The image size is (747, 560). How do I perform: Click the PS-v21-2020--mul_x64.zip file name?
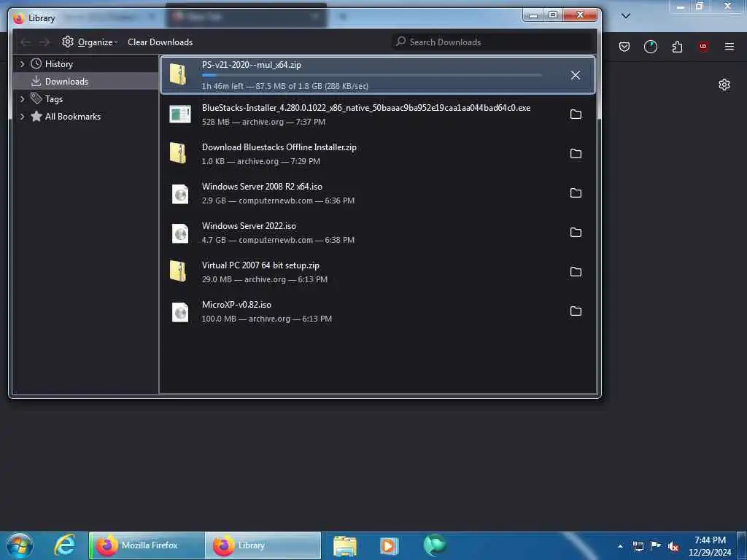click(251, 65)
